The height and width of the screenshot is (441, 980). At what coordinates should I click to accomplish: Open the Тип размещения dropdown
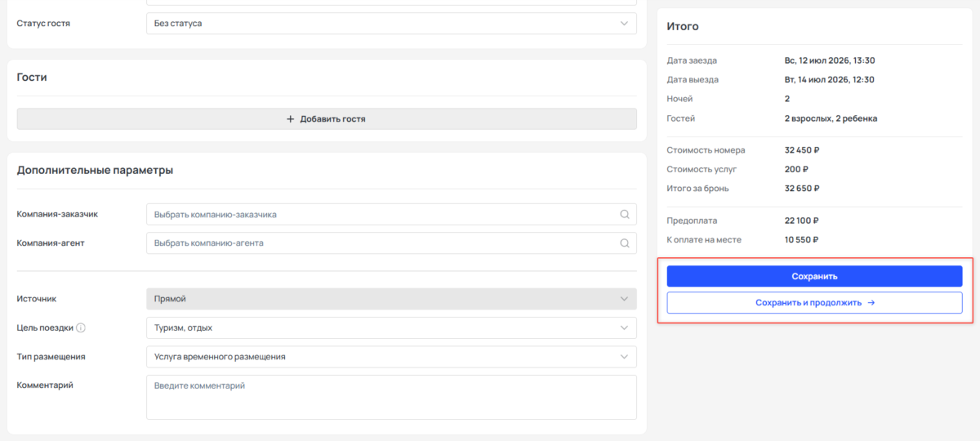[391, 357]
